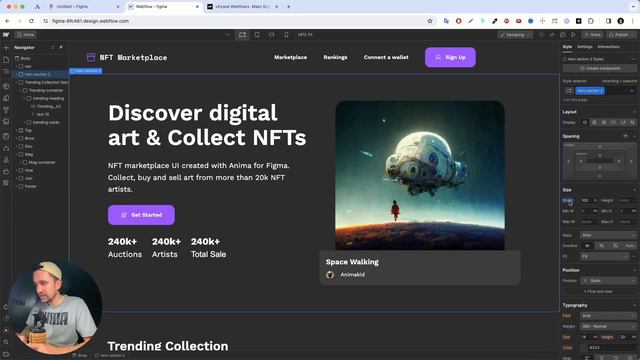Select Body element in Navigator

pos(25,58)
